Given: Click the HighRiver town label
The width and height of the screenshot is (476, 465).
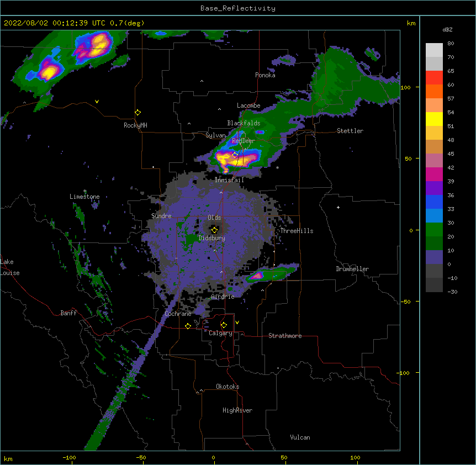Looking at the screenshot, I should (237, 410).
